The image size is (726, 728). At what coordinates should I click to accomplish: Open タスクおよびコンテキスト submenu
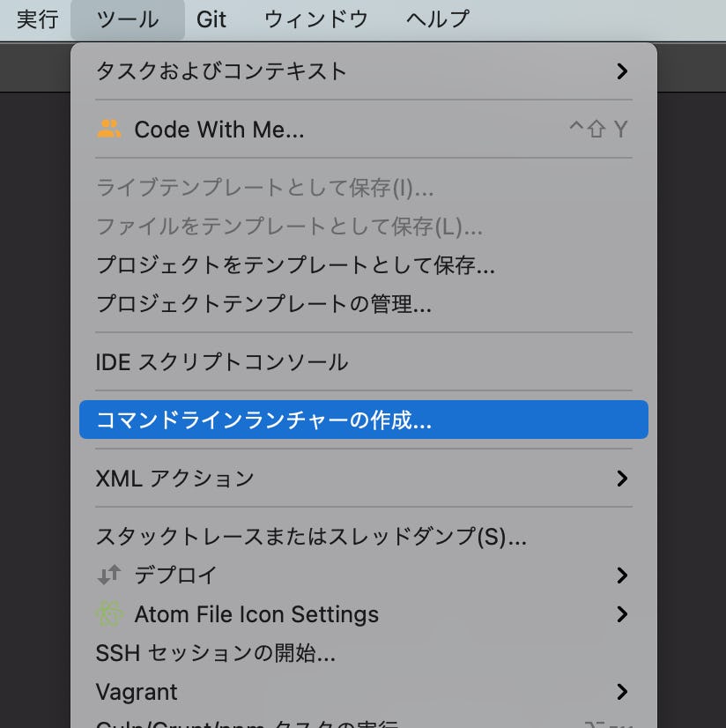click(x=364, y=71)
